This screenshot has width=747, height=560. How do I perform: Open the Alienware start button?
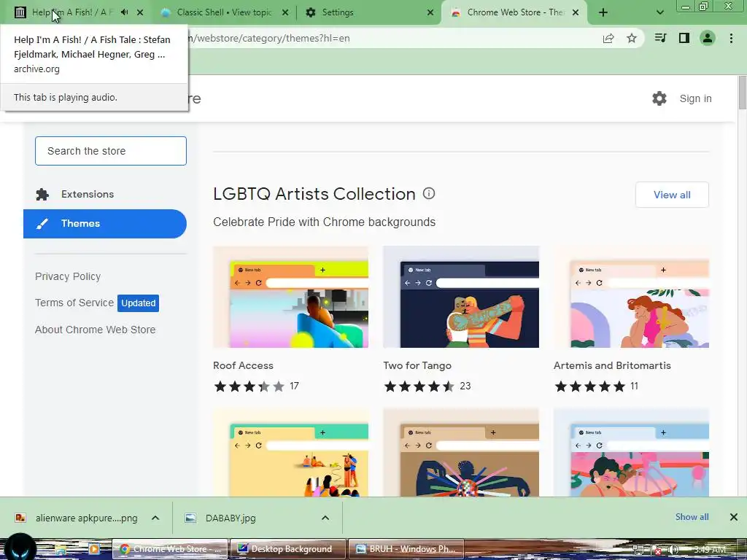pos(18,548)
